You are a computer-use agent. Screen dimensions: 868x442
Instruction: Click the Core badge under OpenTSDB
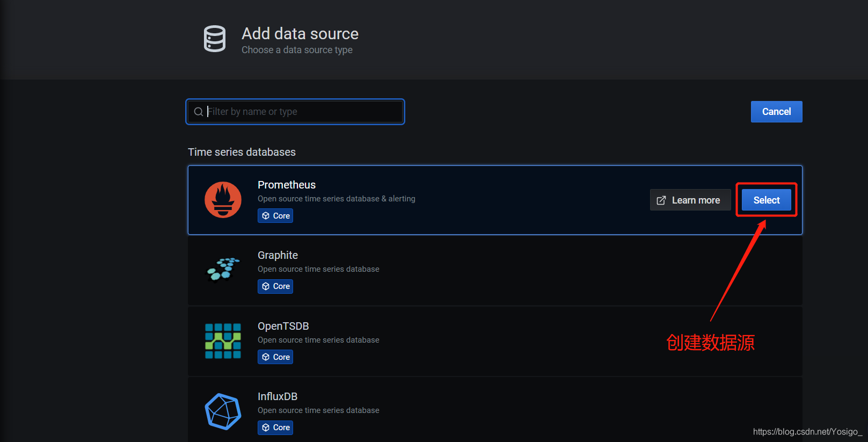pos(275,357)
